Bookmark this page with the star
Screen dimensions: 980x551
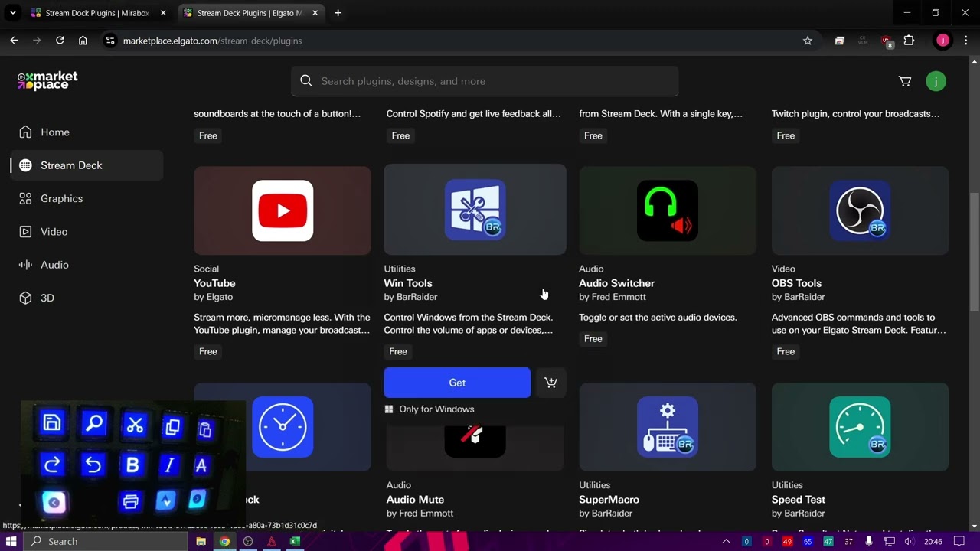coord(807,41)
